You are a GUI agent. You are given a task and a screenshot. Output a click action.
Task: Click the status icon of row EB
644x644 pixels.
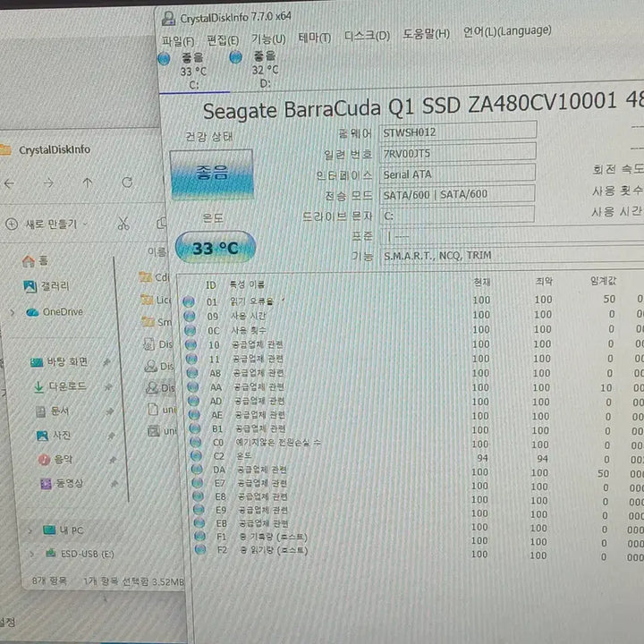[199, 523]
